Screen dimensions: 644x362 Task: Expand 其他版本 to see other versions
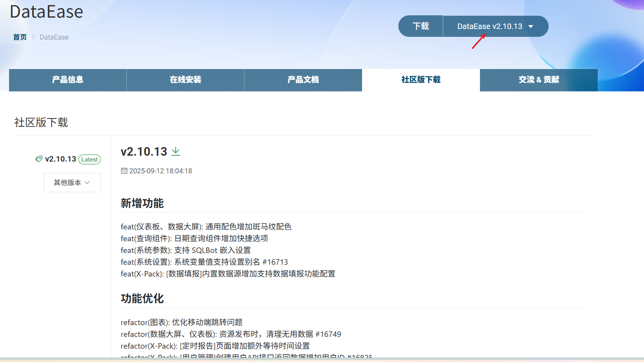tap(72, 182)
